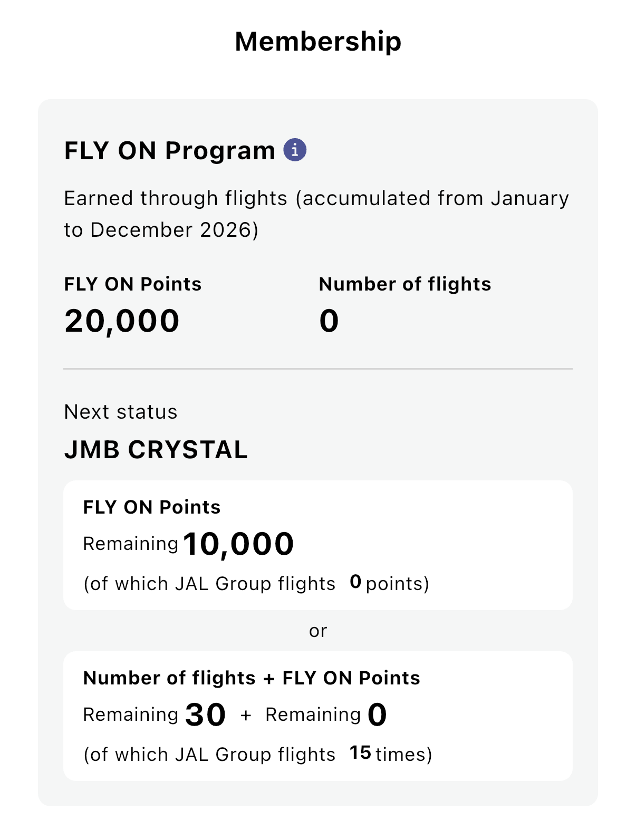The width and height of the screenshot is (636, 840).
Task: Click the Remaining 10,000 points figure
Action: [188, 544]
